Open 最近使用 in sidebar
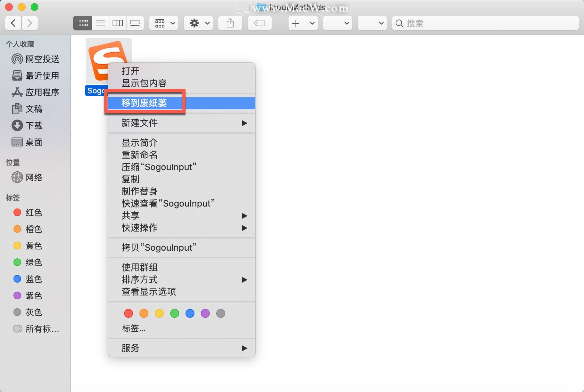Viewport: 584px width, 392px height. point(35,76)
